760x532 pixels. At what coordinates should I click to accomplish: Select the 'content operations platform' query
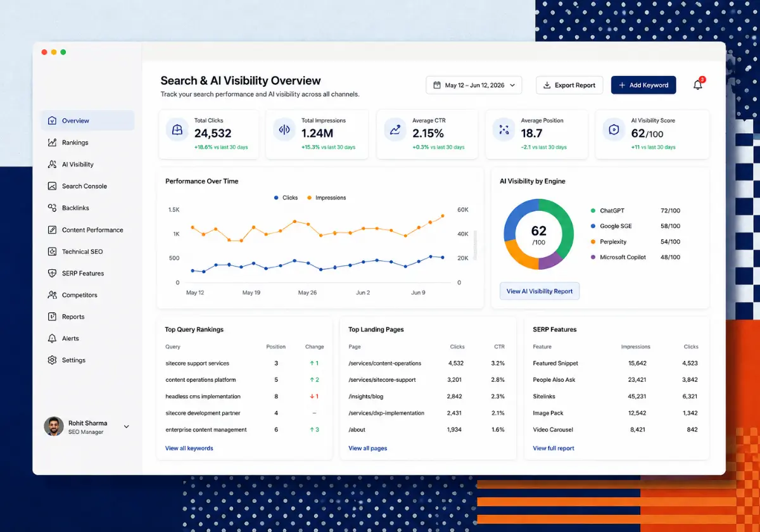(244, 380)
